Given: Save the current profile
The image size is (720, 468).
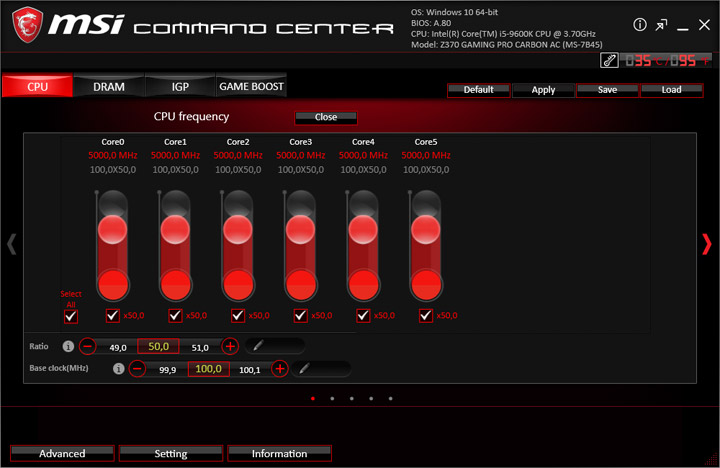Looking at the screenshot, I should tap(607, 90).
